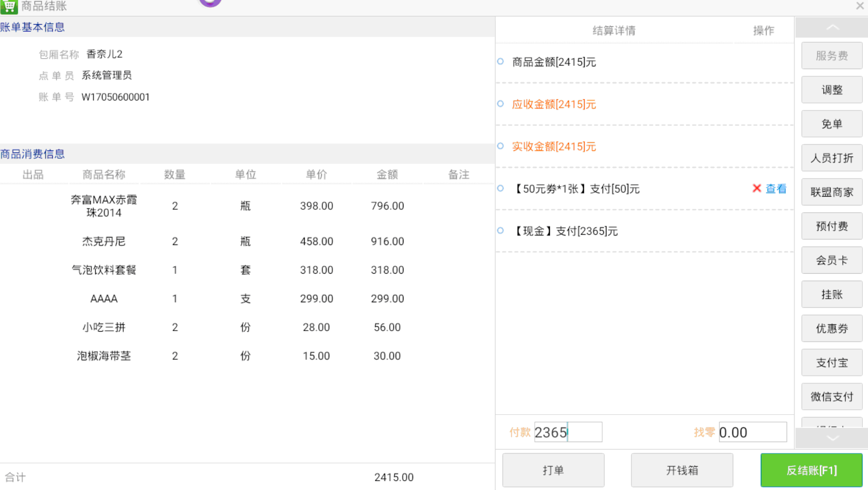
Task: Click the 账单基本信息 section heading
Action: [x=33, y=27]
